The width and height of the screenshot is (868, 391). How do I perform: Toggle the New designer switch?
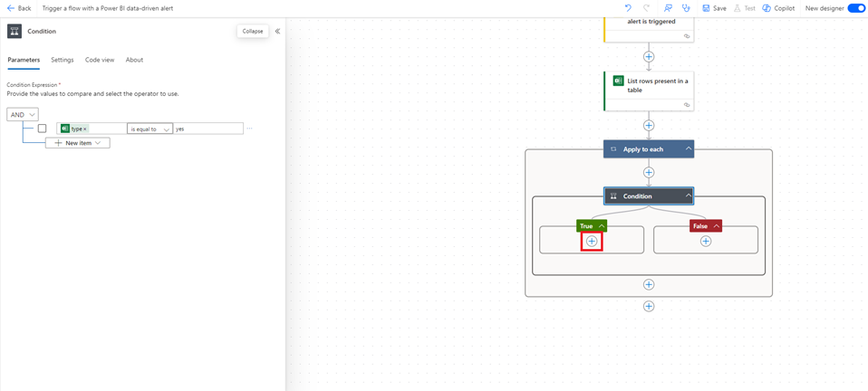856,8
